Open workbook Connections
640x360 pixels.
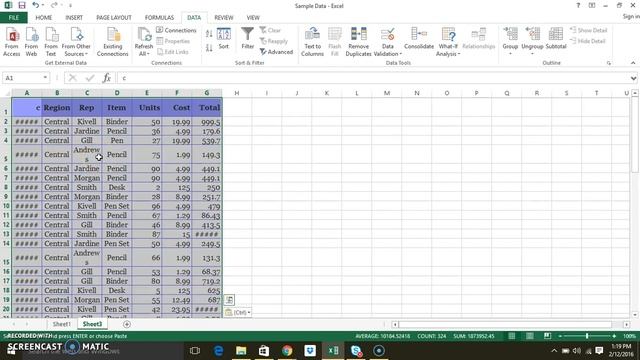coord(176,30)
